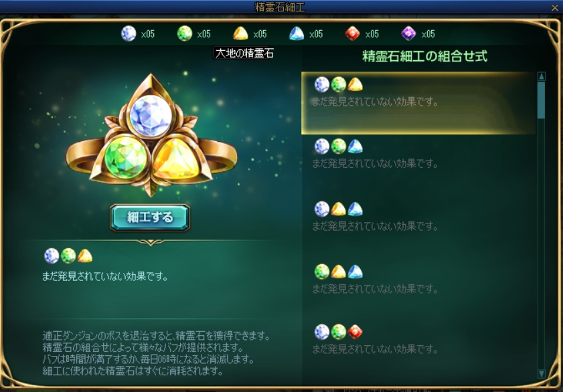Click the recipe list scroll-up arrow
563x392 pixels.
(542, 76)
